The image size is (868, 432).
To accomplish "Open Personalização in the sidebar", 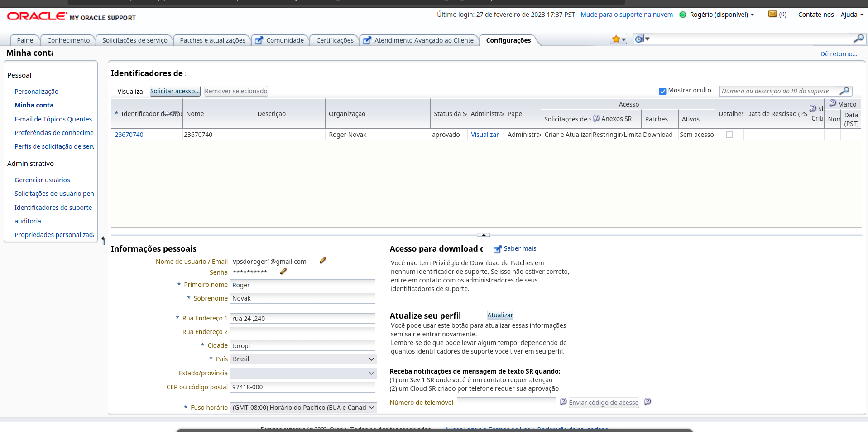I will (37, 92).
